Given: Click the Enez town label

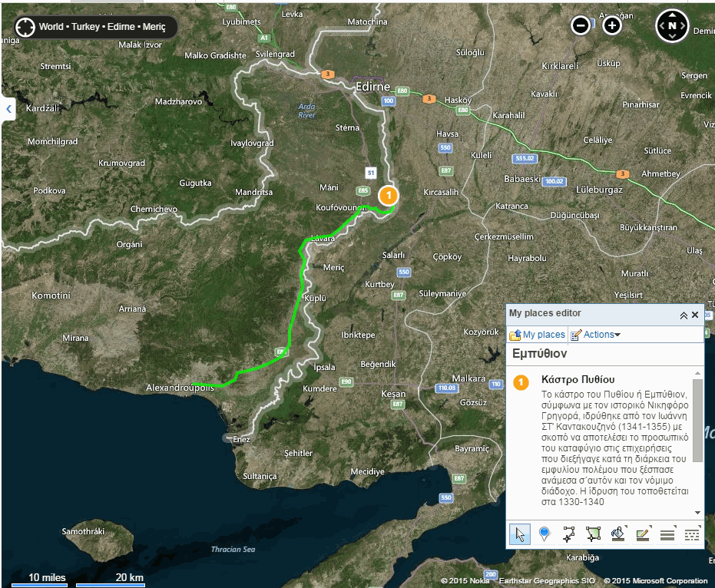Looking at the screenshot, I should pyautogui.click(x=241, y=439).
